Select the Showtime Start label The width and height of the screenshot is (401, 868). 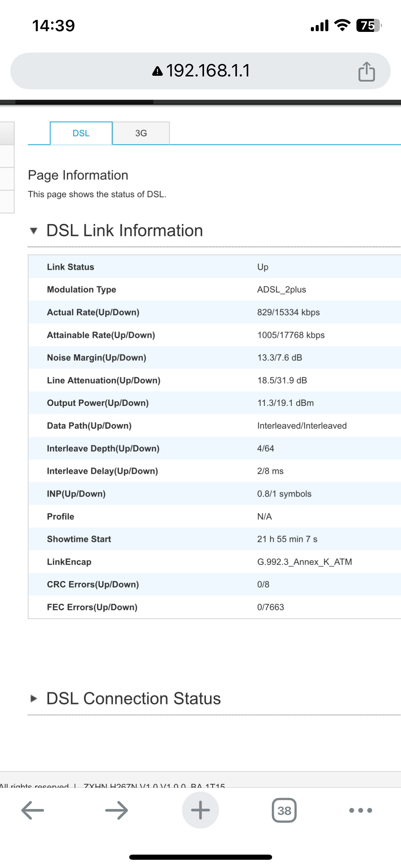(x=79, y=539)
